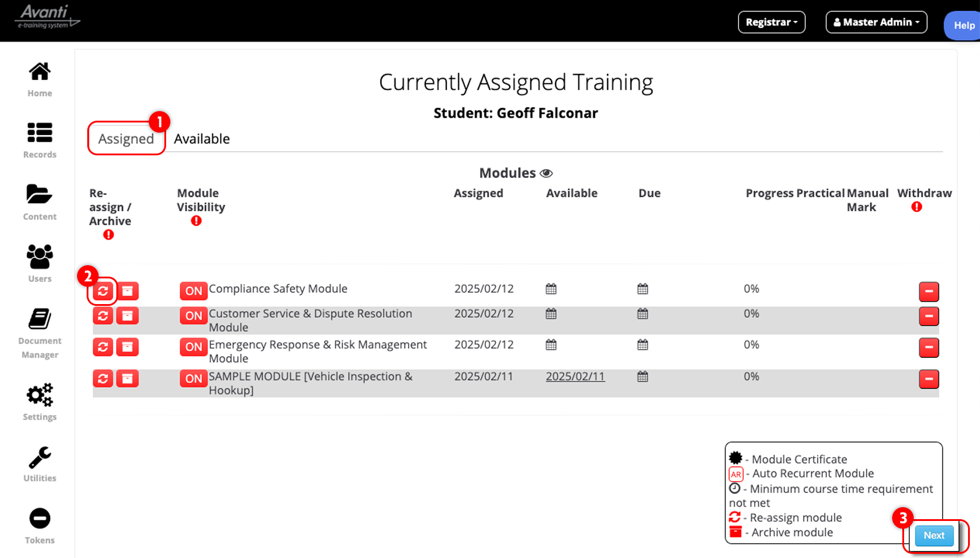Set due date for Emergency Response Module
This screenshot has width=980, height=558.
point(642,345)
